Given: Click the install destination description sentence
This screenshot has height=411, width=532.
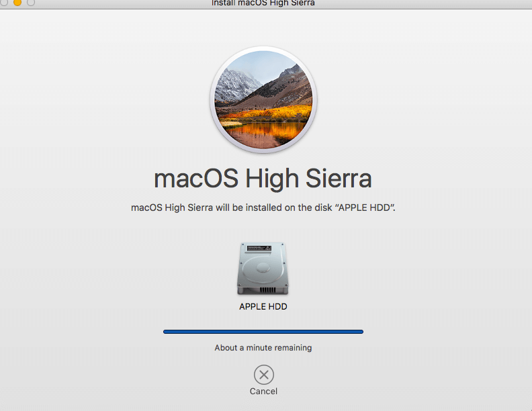Looking at the screenshot, I should coord(263,208).
